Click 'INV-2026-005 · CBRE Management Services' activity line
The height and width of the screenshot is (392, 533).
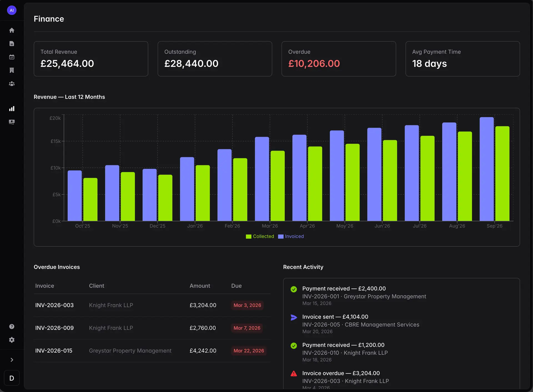(x=361, y=325)
